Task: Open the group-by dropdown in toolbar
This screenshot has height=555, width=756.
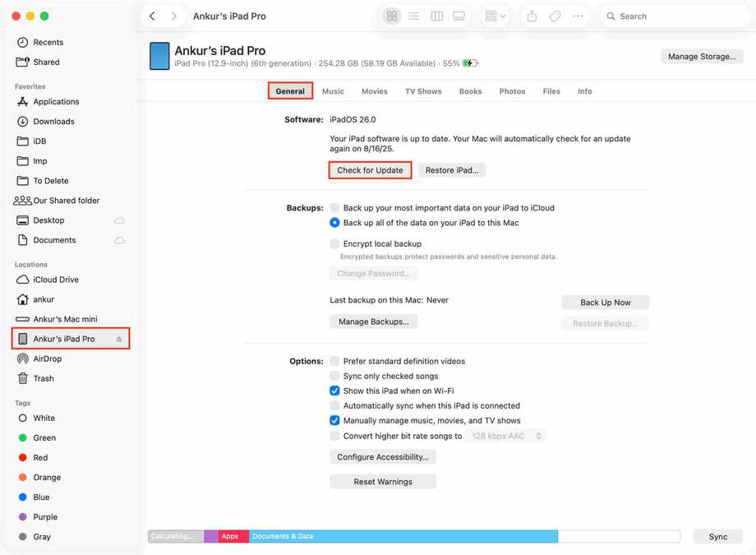Action: tap(496, 16)
